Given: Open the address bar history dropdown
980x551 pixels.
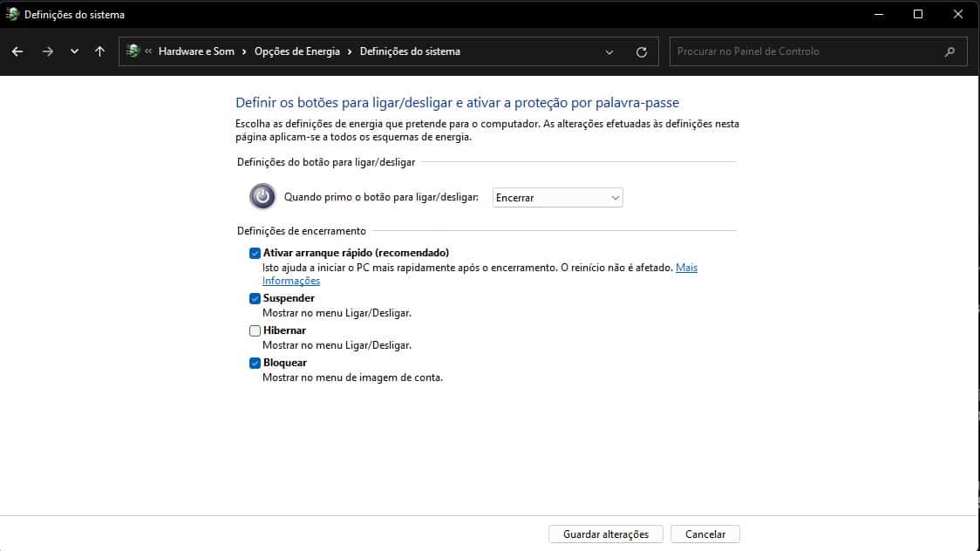Looking at the screenshot, I should point(609,51).
